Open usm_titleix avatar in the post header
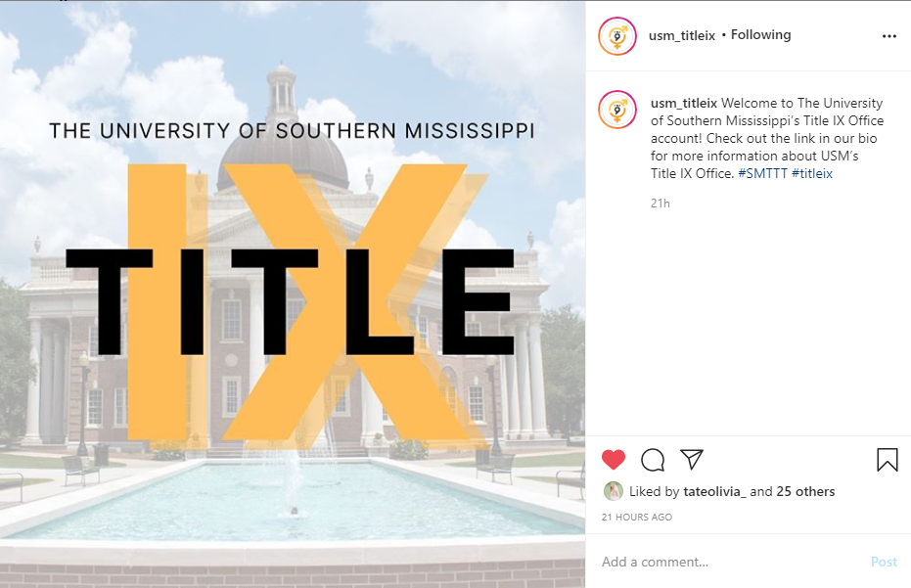 pyautogui.click(x=617, y=36)
